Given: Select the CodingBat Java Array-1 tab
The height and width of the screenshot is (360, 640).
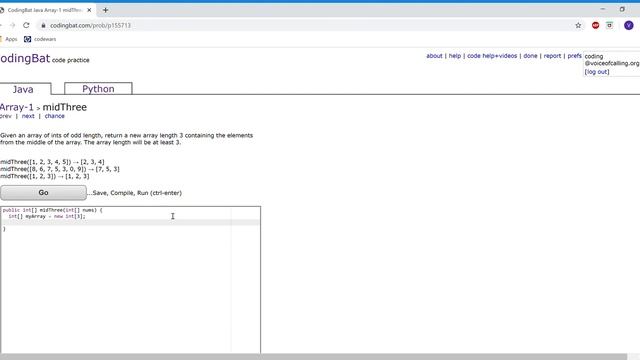Looking at the screenshot, I should coord(45,10).
